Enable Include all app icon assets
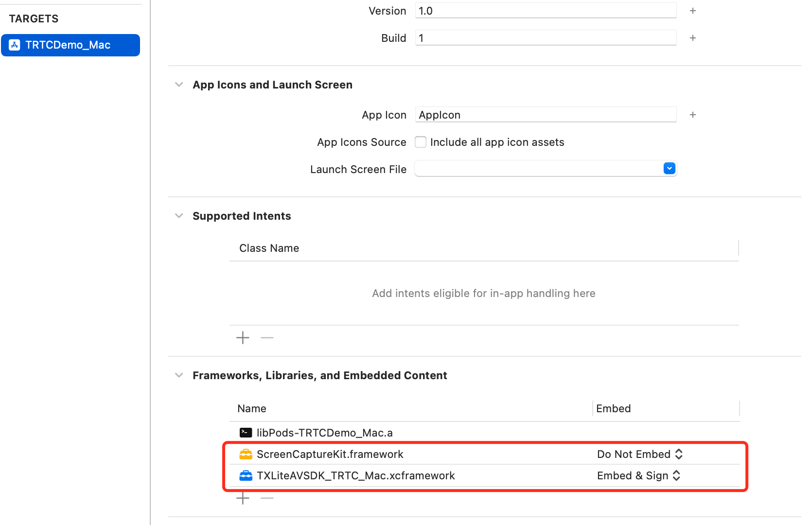Image resolution: width=812 pixels, height=525 pixels. click(x=421, y=142)
